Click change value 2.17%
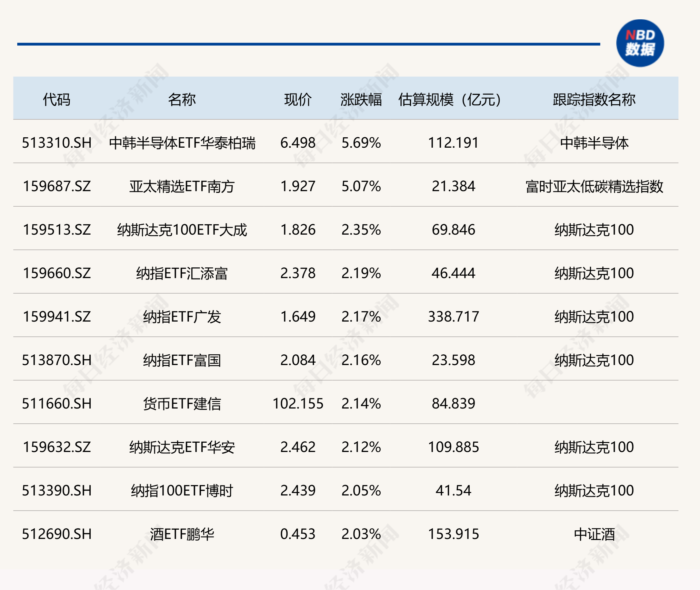The width and height of the screenshot is (700, 590). click(x=361, y=317)
